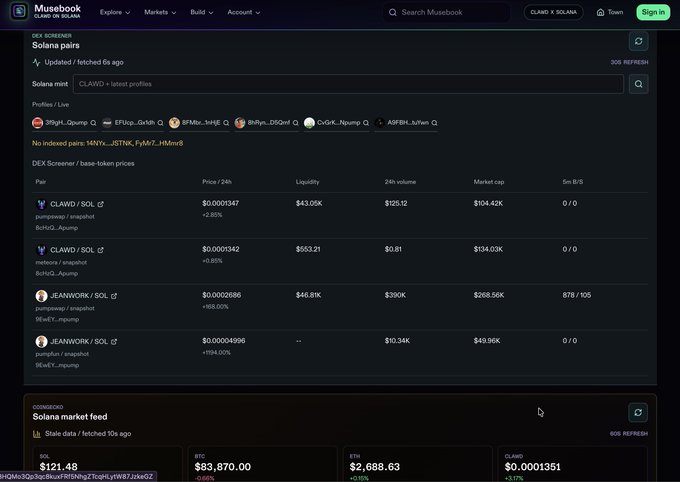
Task: Open external link for JEANWORK / SOL pumpswap pair
Action: [x=114, y=296]
